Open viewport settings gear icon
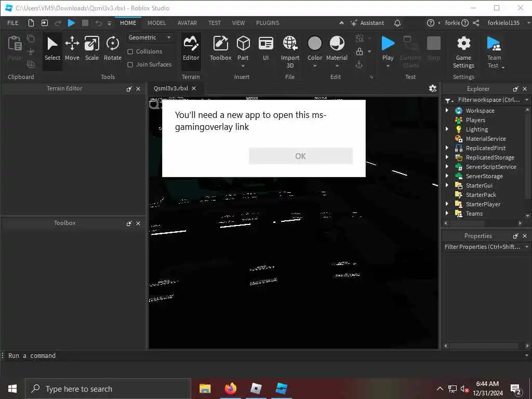532x399 pixels. point(433,88)
